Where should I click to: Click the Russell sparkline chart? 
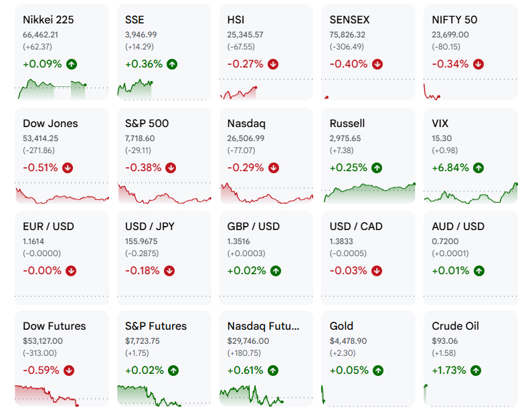point(369,193)
